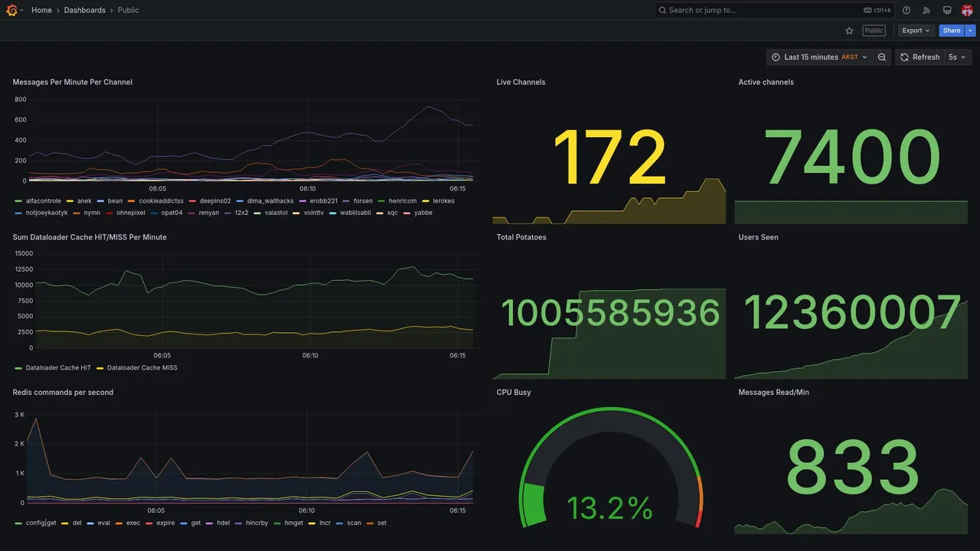Click the deepins02 legend color swatch

(x=193, y=201)
